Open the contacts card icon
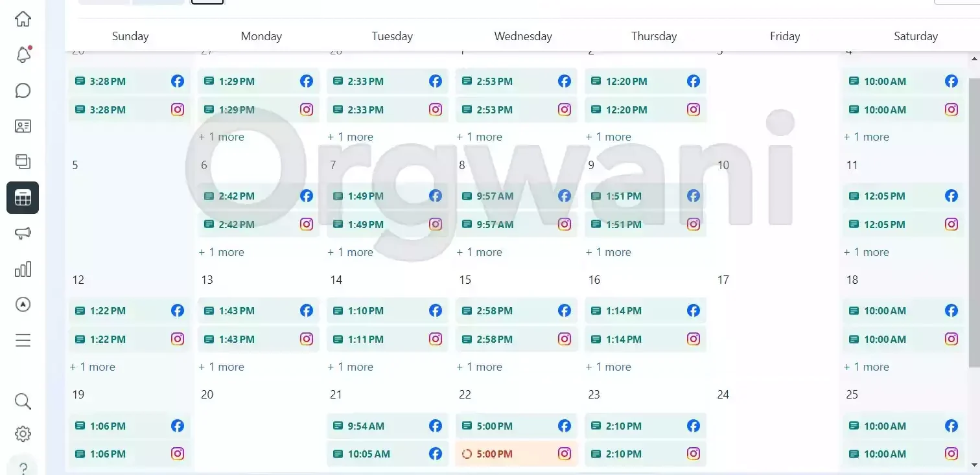 point(23,126)
